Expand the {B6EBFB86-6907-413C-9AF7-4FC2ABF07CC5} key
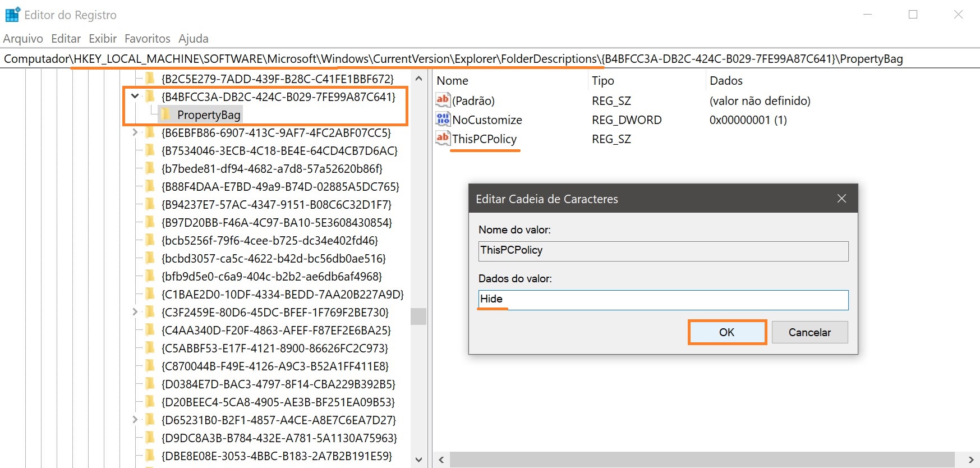This screenshot has width=980, height=468. click(135, 132)
